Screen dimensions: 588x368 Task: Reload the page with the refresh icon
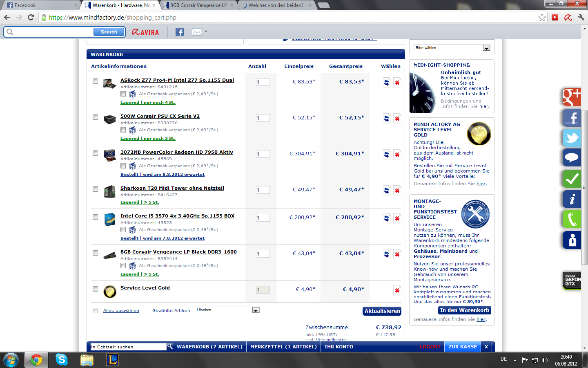[31, 17]
